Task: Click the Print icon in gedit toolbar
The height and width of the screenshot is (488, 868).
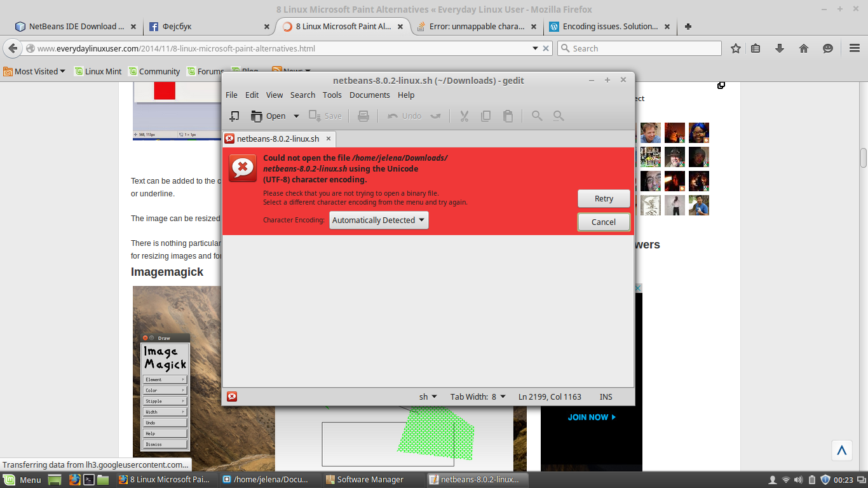Action: [363, 116]
